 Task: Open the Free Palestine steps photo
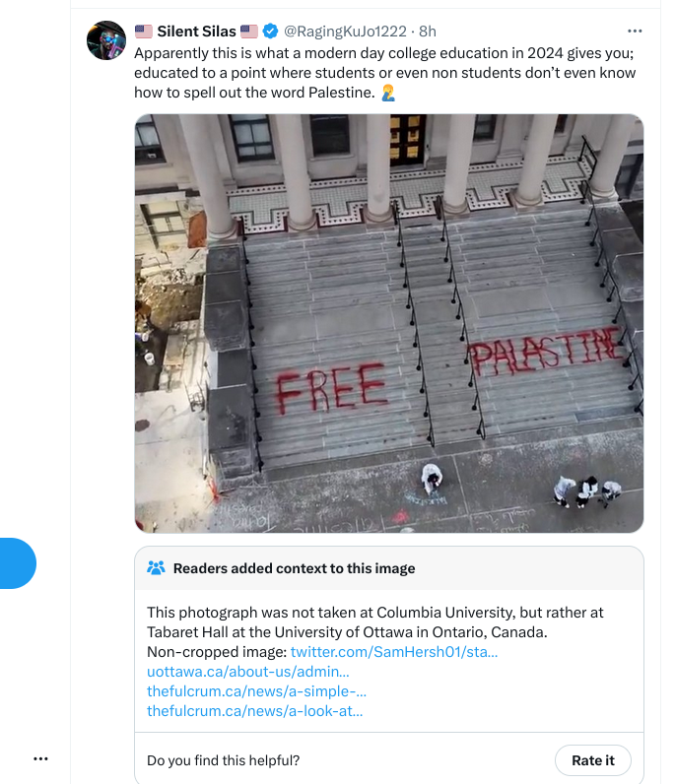[389, 323]
